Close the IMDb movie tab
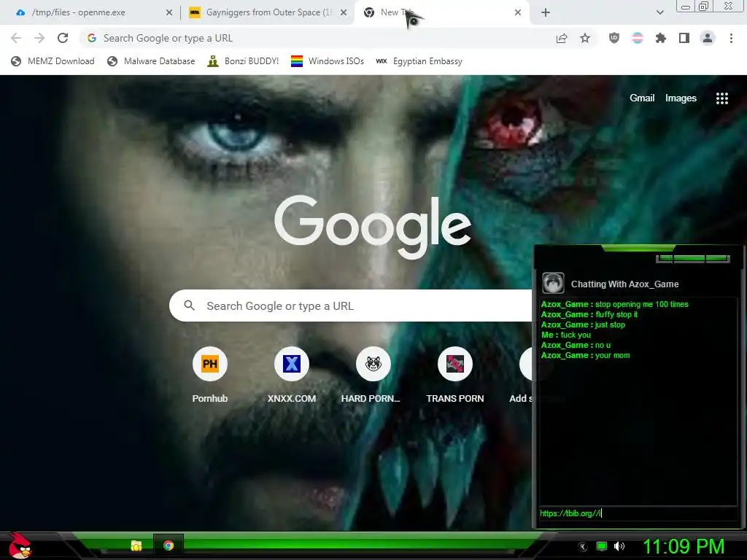Viewport: 747px width, 560px height. click(x=344, y=12)
